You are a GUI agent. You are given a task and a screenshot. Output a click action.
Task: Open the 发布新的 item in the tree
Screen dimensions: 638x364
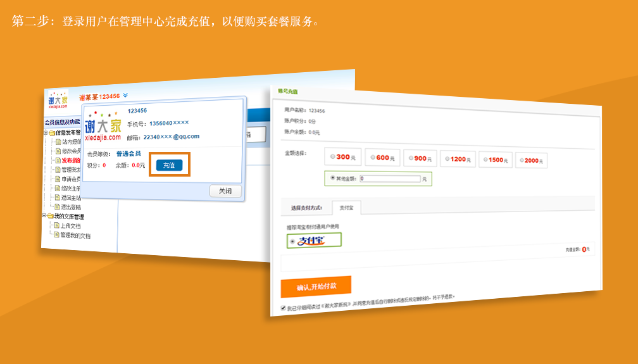point(70,161)
